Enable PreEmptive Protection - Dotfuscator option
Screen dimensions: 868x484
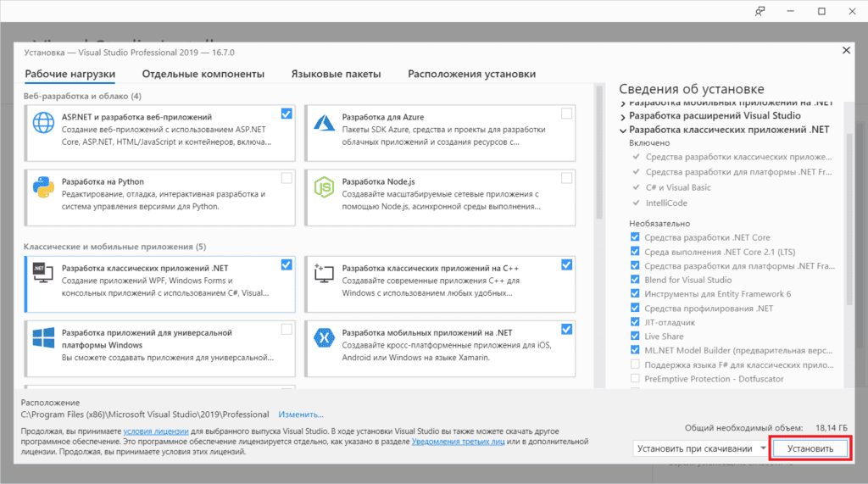tap(635, 378)
